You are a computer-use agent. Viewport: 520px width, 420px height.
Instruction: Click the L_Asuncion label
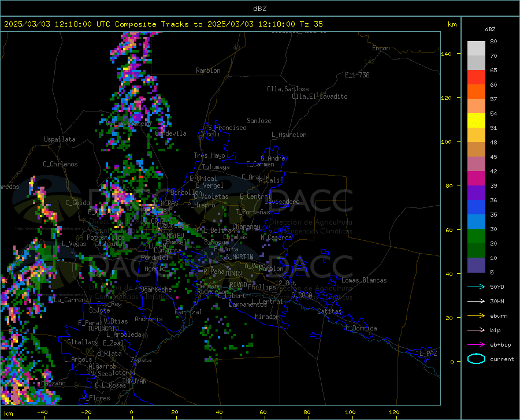[289, 135]
